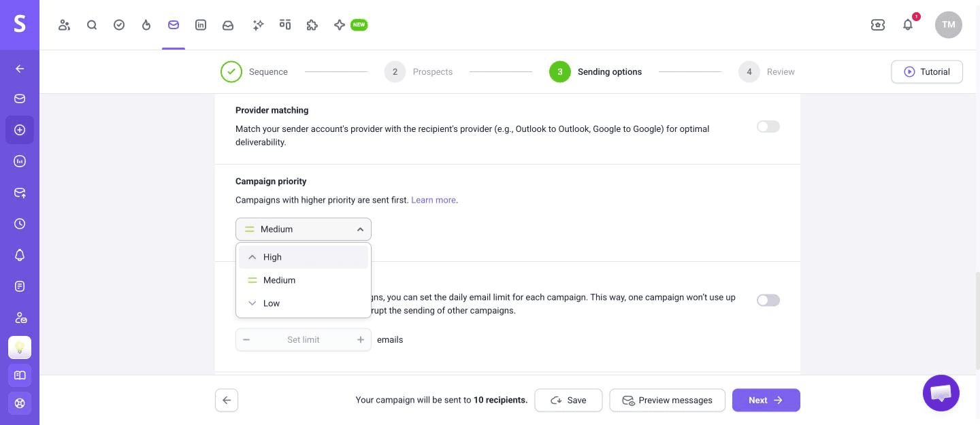The image size is (980, 425).
Task: Click the sidebar back arrow
Action: click(x=20, y=69)
